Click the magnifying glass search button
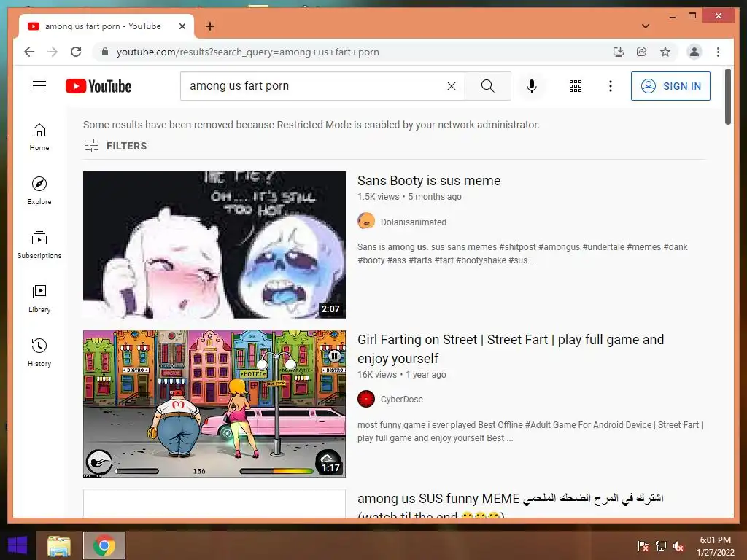Image resolution: width=747 pixels, height=560 pixels. click(488, 86)
